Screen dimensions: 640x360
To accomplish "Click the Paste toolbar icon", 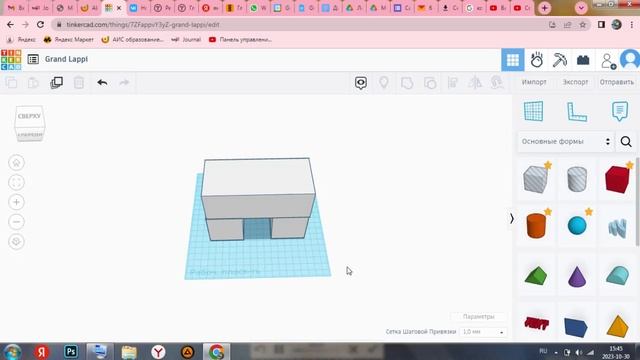I will 33,83.
